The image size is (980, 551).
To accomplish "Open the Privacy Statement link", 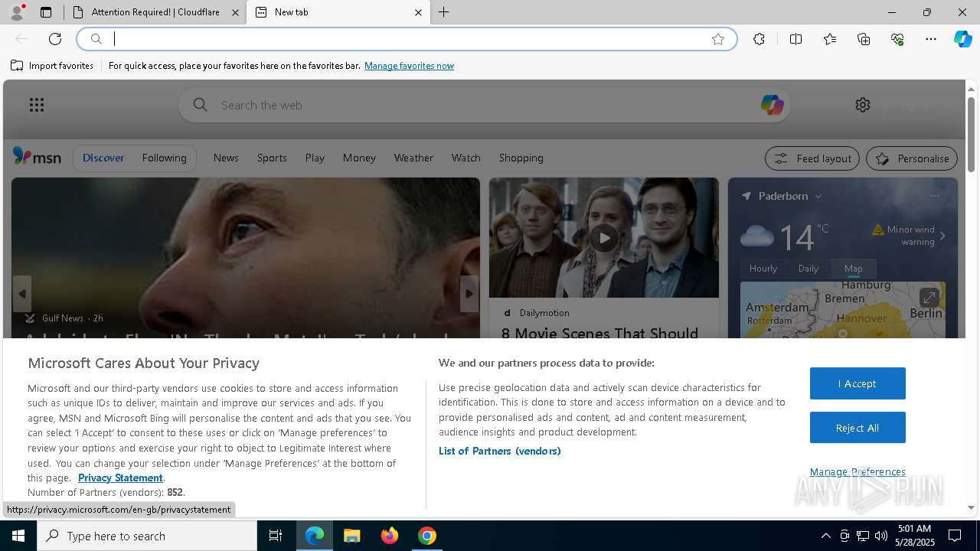I will [120, 478].
